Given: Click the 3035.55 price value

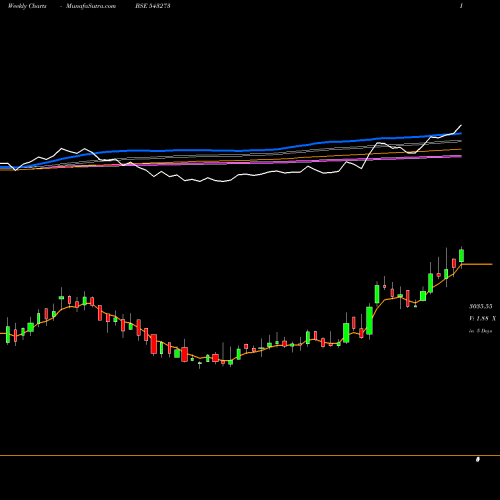Looking at the screenshot, I should pos(481,306).
